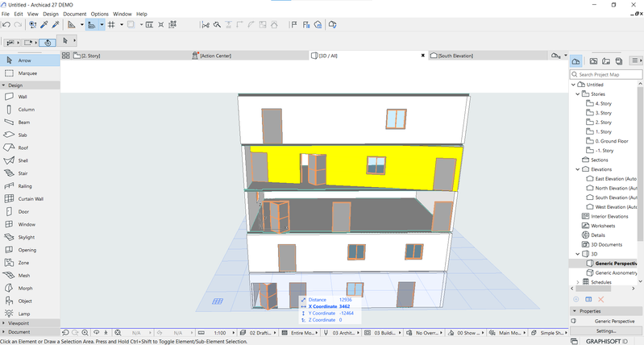
Task: Select the Morph tool
Action: pos(25,288)
